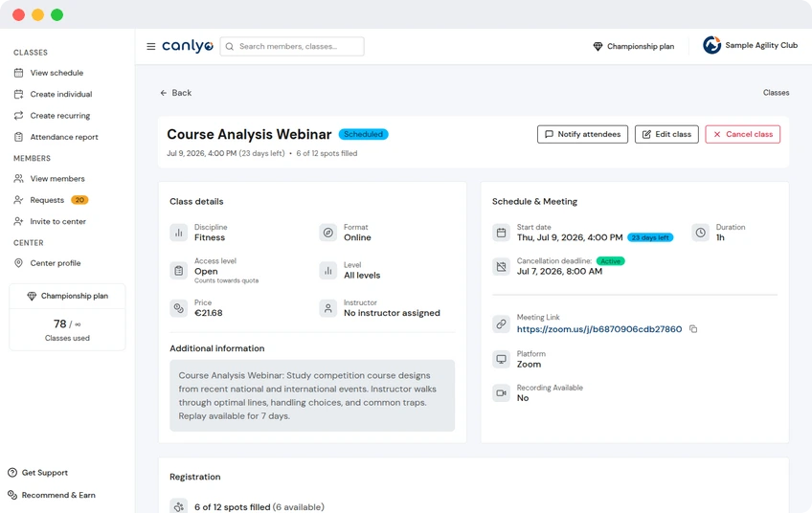Image resolution: width=812 pixels, height=513 pixels.
Task: Click the Additional information description box
Action: coord(312,395)
